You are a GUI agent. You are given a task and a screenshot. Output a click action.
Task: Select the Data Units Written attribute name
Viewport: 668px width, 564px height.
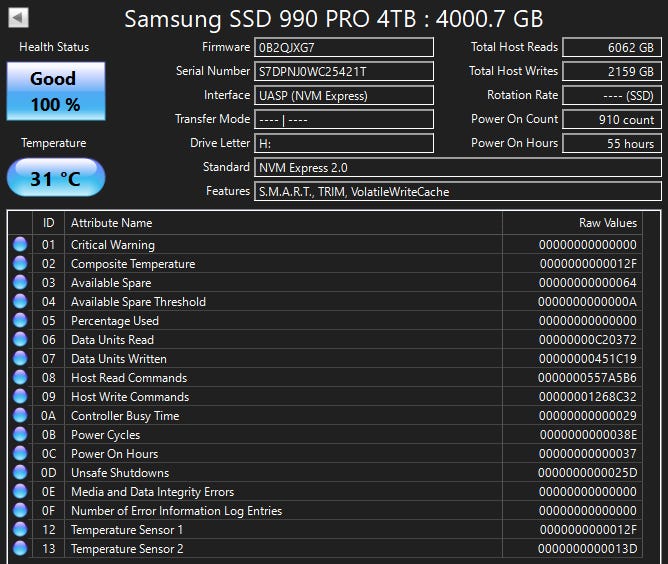[x=119, y=359]
